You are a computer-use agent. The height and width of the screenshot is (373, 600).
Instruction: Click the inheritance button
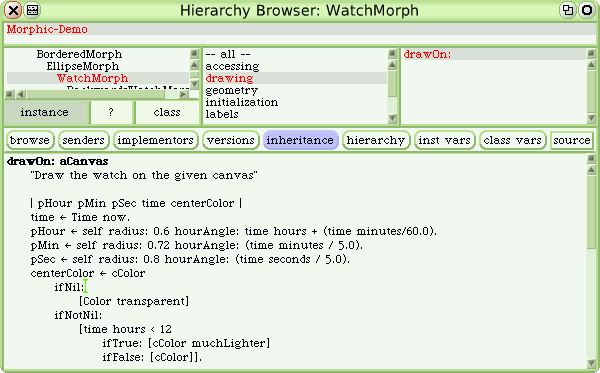click(x=300, y=140)
